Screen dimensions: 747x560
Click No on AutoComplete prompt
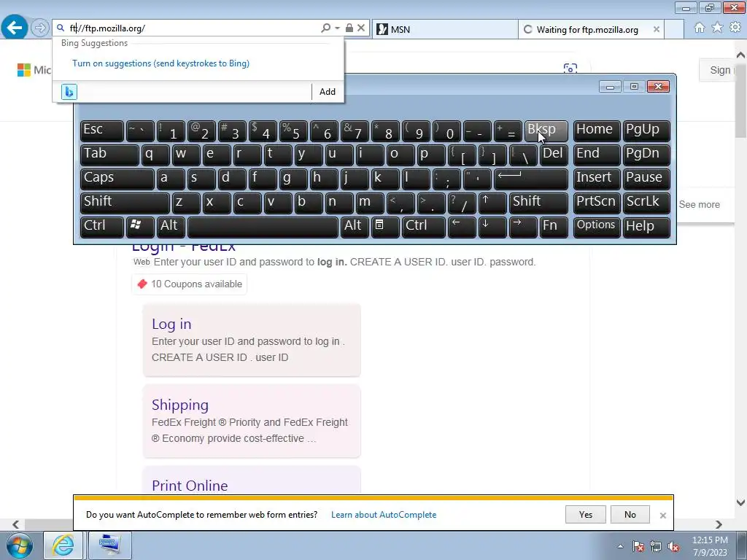coord(630,515)
